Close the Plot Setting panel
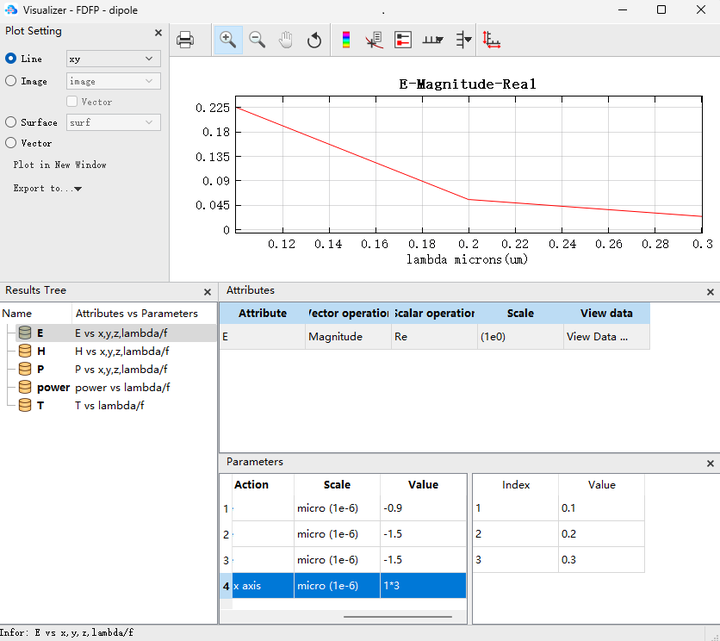The height and width of the screenshot is (641, 720). click(x=158, y=33)
